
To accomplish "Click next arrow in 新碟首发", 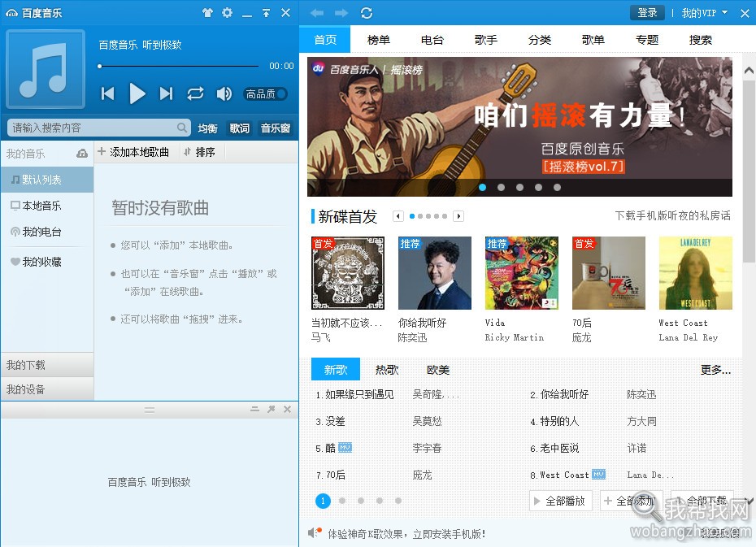I will click(x=458, y=216).
